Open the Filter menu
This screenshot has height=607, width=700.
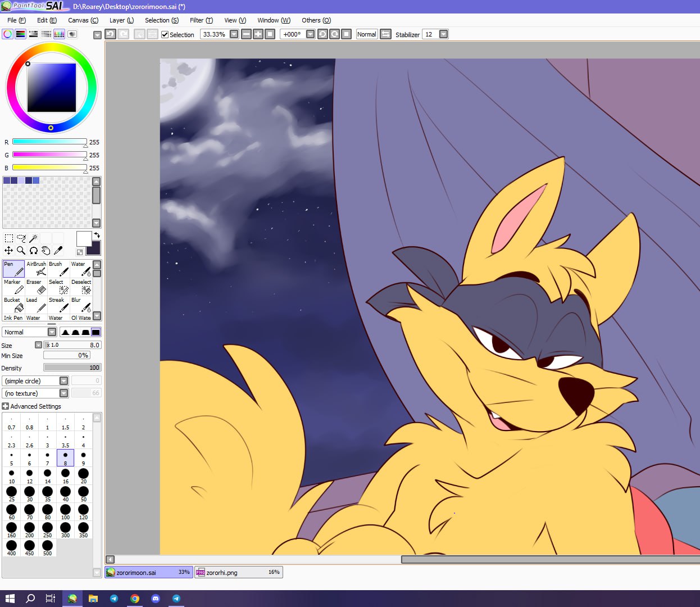[201, 20]
